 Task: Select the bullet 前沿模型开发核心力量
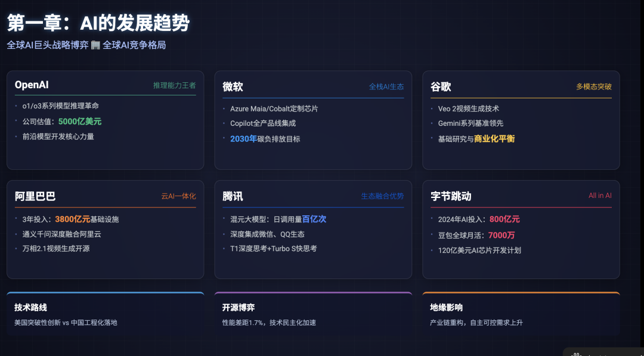coord(58,137)
